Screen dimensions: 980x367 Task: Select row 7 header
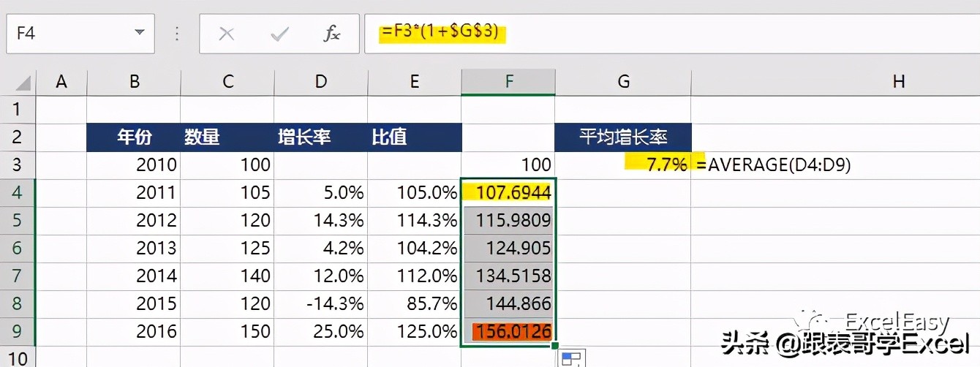point(18,276)
